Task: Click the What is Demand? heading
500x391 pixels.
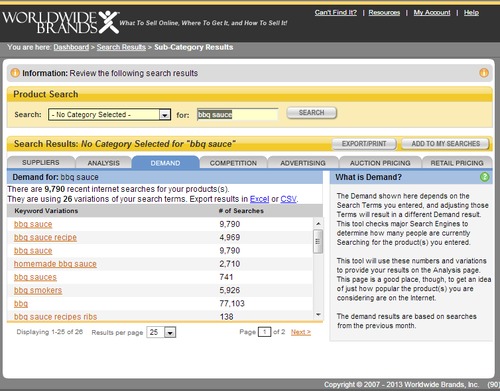Action: click(x=368, y=177)
